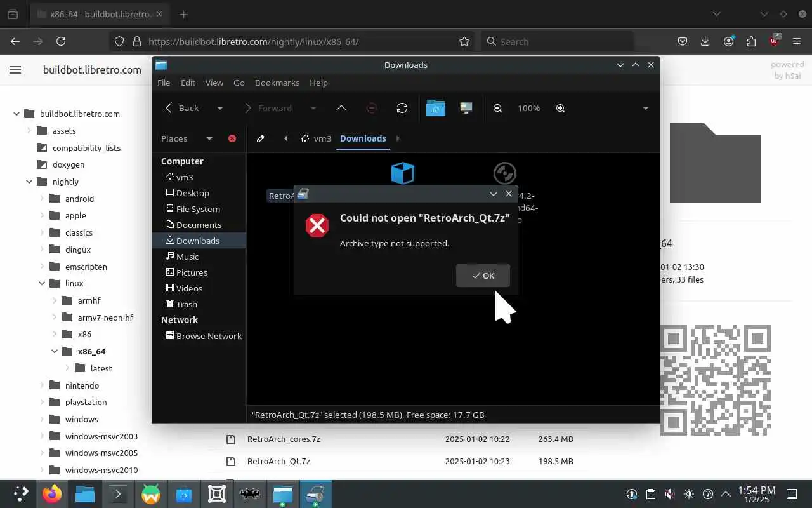Close the Places sidebar with red X
812x508 pixels.
tap(232, 138)
